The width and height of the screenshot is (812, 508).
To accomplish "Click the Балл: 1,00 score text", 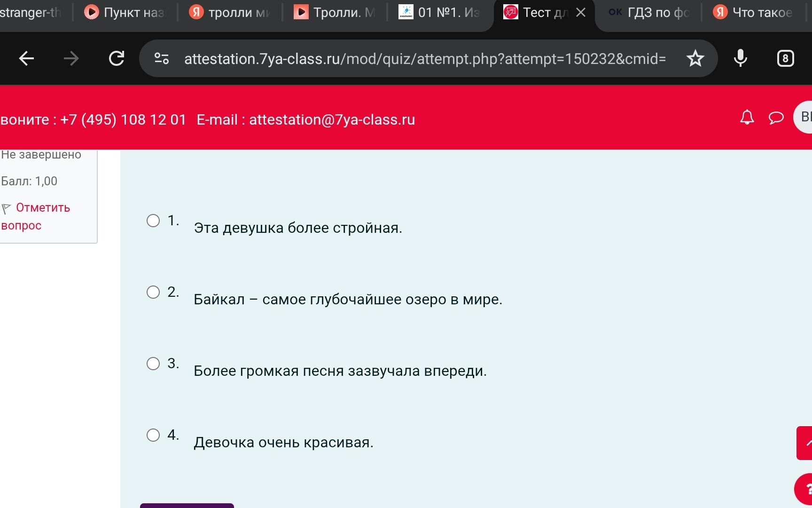I will [x=29, y=181].
